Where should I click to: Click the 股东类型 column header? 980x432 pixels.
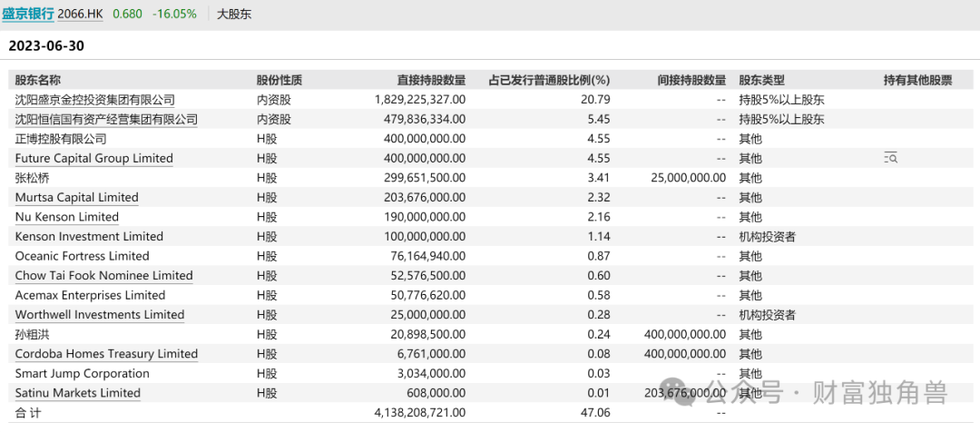pos(761,80)
